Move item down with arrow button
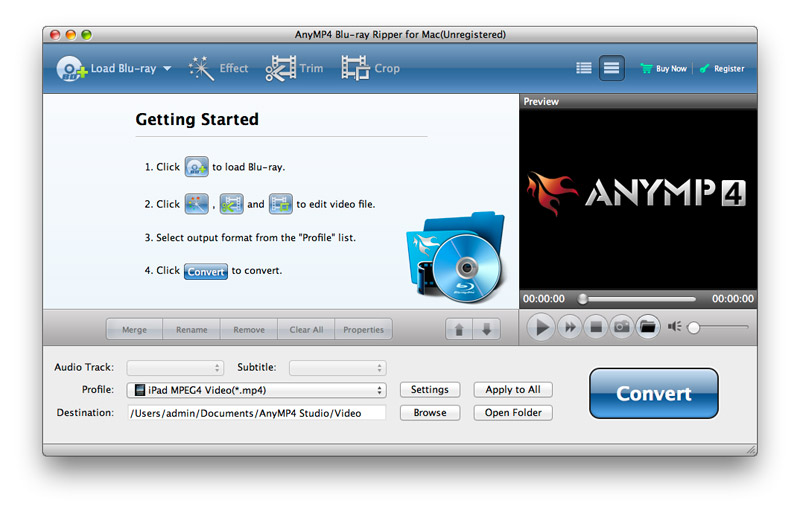800x515 pixels. coord(485,330)
